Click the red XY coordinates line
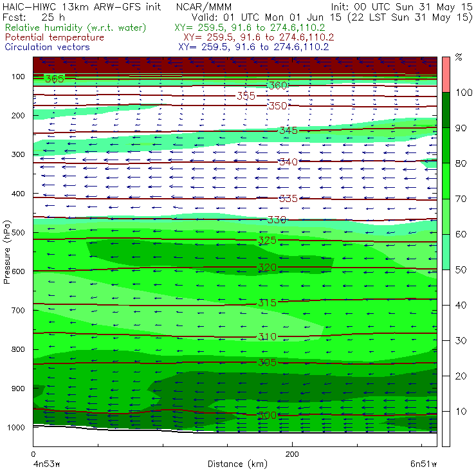Viewport: 476px width, 476px height. [259, 37]
